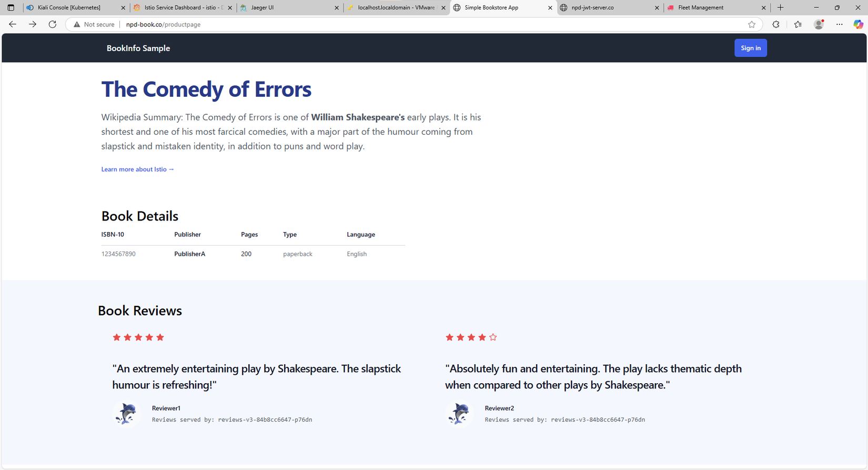
Task: Click the 'Absolutely fun and entertaining' quote
Action: coord(593,377)
